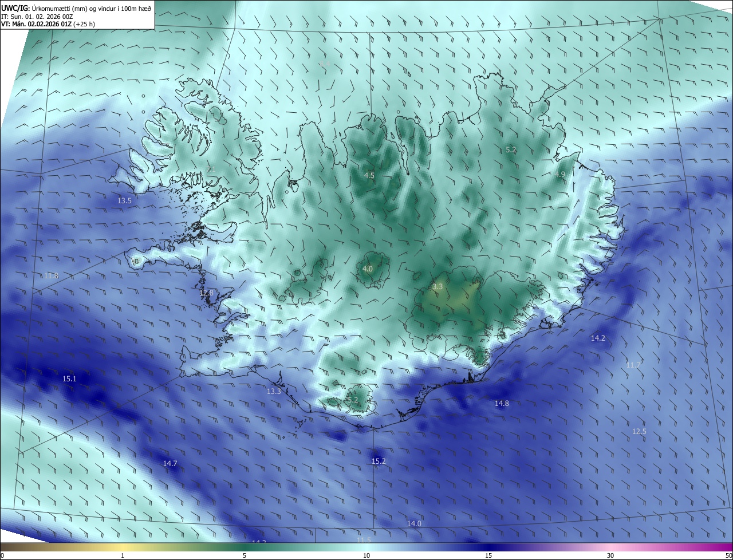Viewport: 733px width, 560px height.
Task: Click the map title "Úrkomumætti (mm) og vindur í 100m hæð"
Action: [92, 8]
